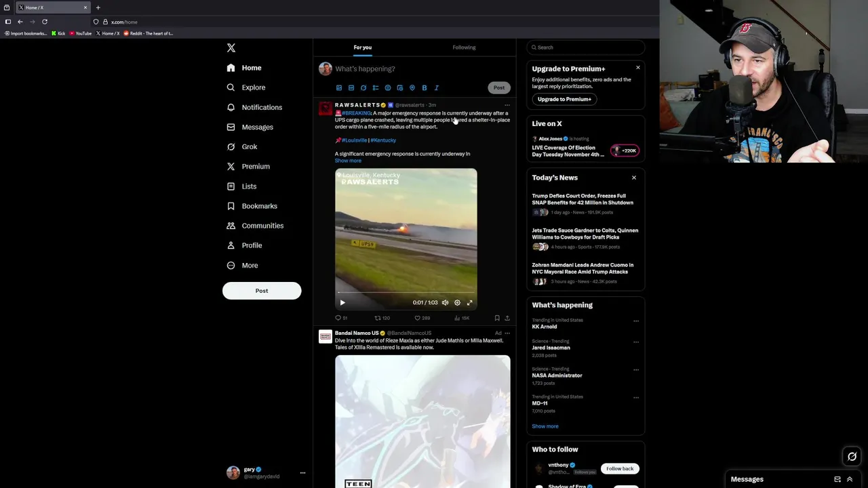Open video settings gear icon
868x488 pixels.
click(457, 303)
